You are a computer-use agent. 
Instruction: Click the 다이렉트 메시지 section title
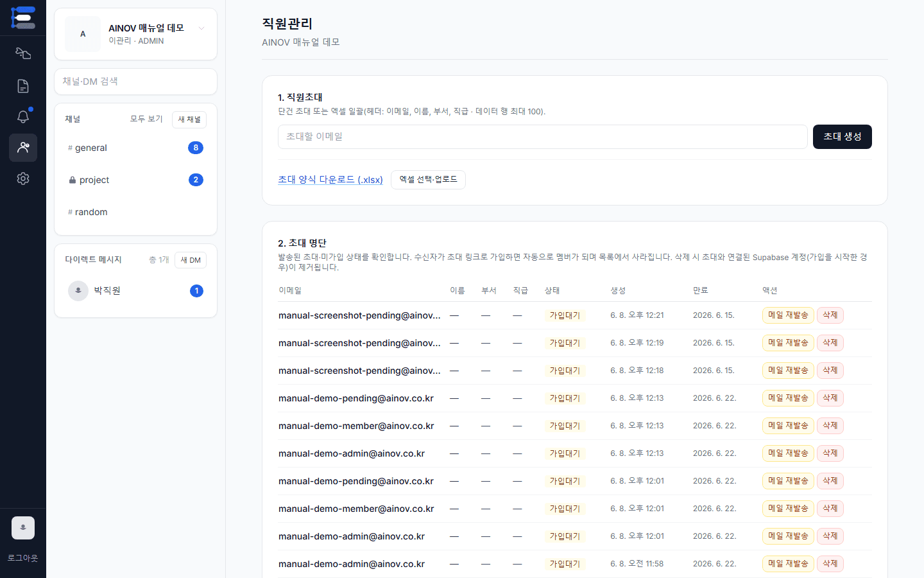coord(93,260)
